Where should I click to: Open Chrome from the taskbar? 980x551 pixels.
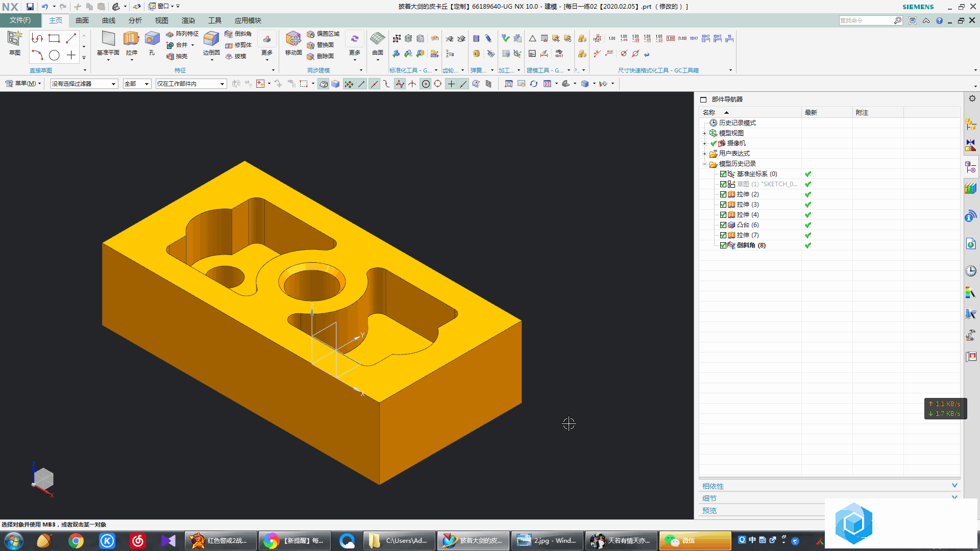pos(76,541)
